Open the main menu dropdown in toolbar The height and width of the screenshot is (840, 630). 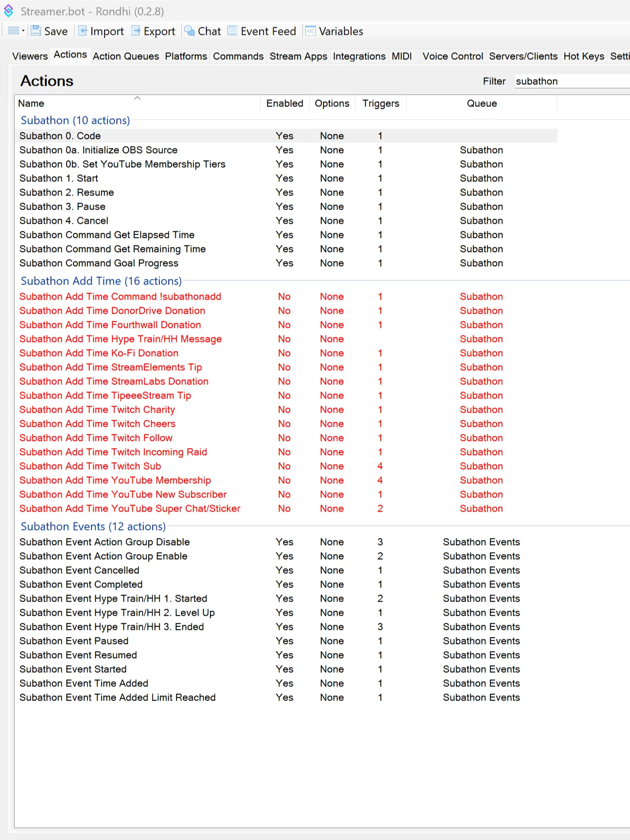16,31
